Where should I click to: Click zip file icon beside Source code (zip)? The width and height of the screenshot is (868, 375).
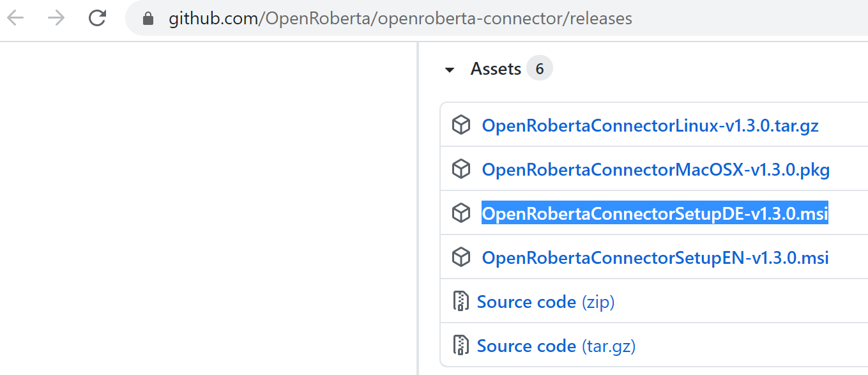point(461,302)
